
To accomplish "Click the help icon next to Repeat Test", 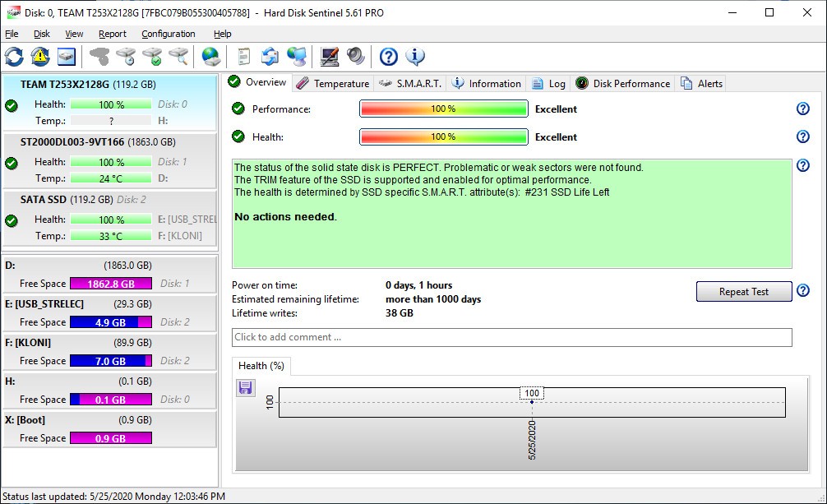I will (803, 291).
